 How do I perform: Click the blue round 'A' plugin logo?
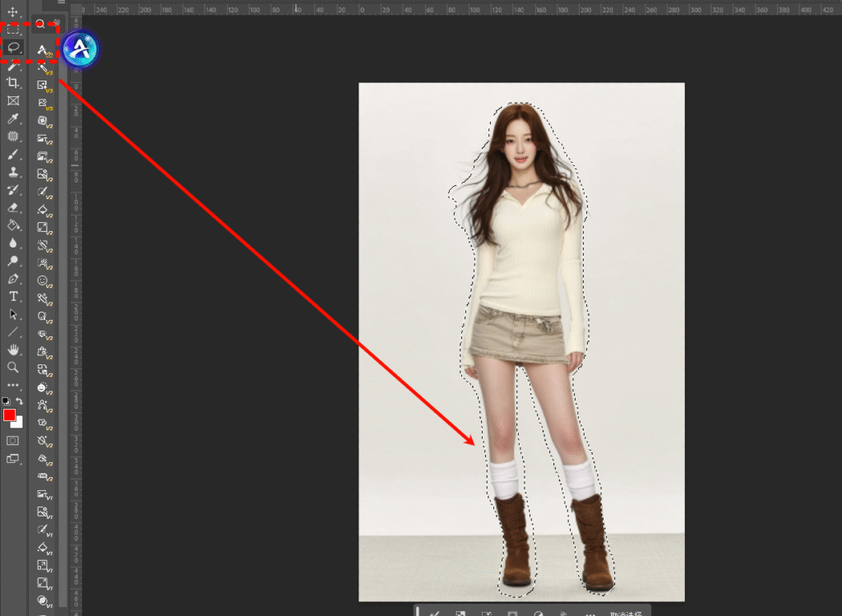(x=80, y=49)
